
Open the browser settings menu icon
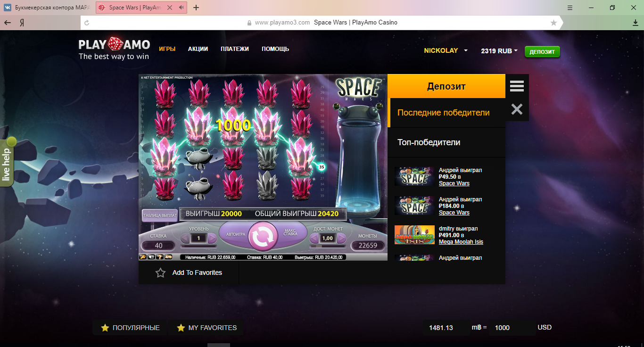tap(570, 8)
